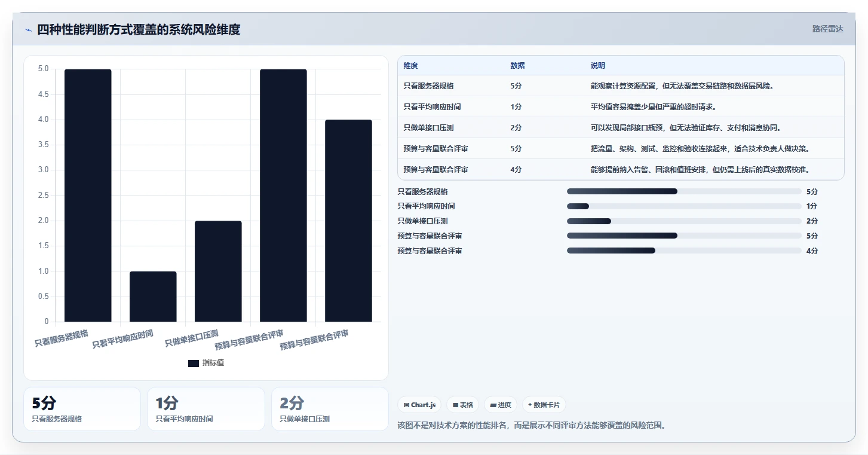The width and height of the screenshot is (868, 455).
Task: Click the table description starting 把流量、架构、测试
Action: (700, 149)
